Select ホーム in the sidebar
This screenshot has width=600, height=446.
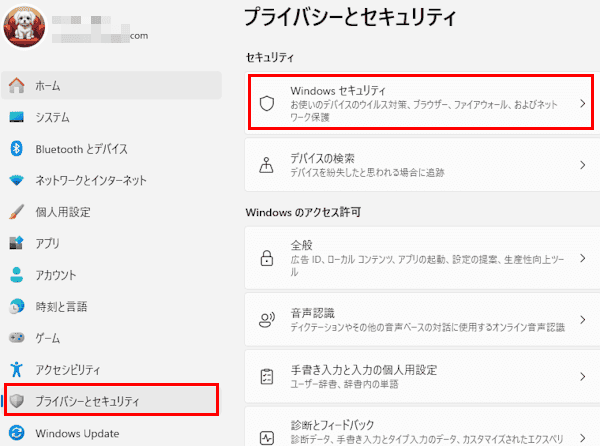(x=111, y=85)
